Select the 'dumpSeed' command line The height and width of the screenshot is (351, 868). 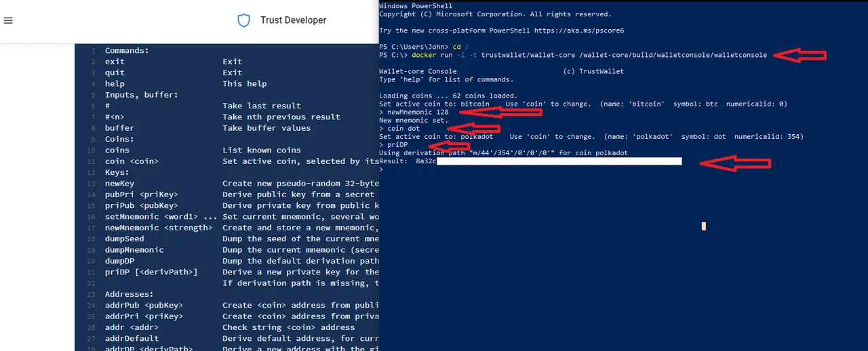[x=124, y=239]
